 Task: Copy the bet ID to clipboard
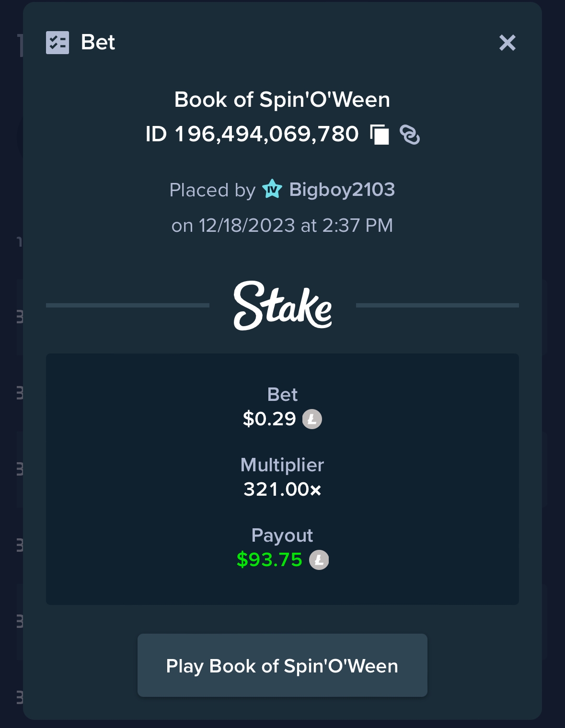380,135
